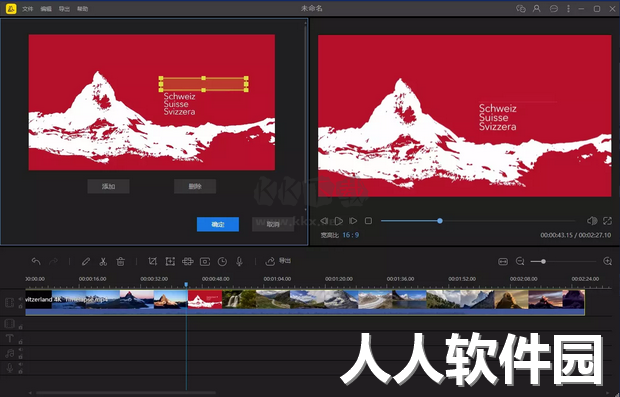Click the red Matterhorn clip thumbnail on timeline

(x=205, y=299)
